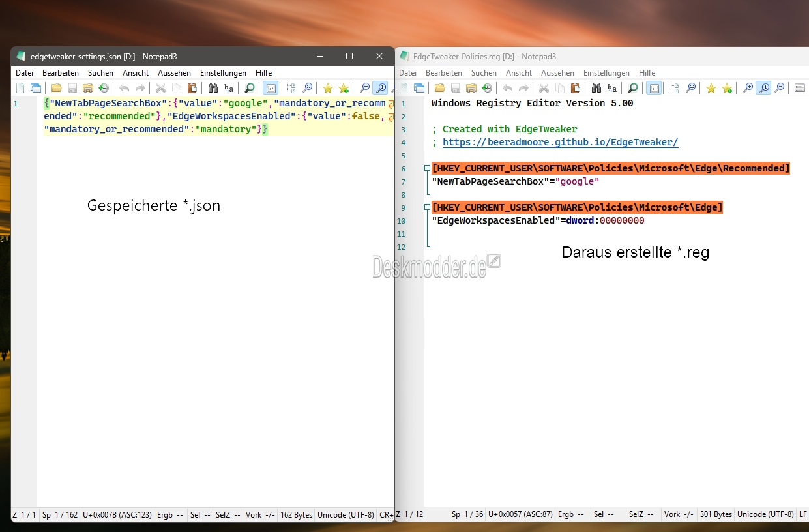The image size is (809, 532).
Task: Click binoculars Find icon in json window
Action: click(213, 88)
